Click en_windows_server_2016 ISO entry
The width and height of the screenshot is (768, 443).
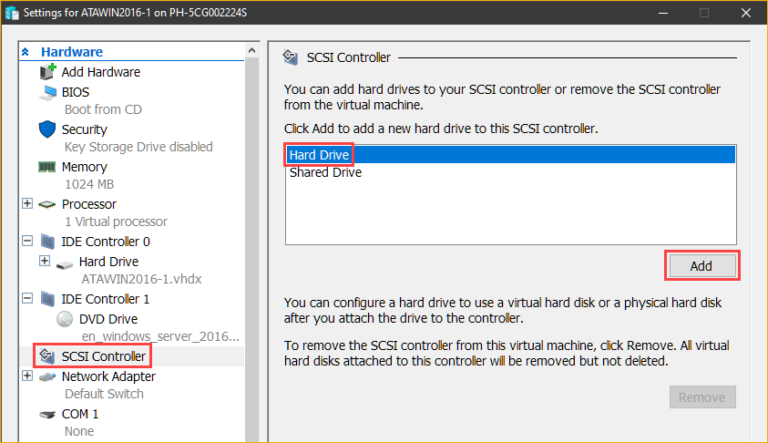160,336
